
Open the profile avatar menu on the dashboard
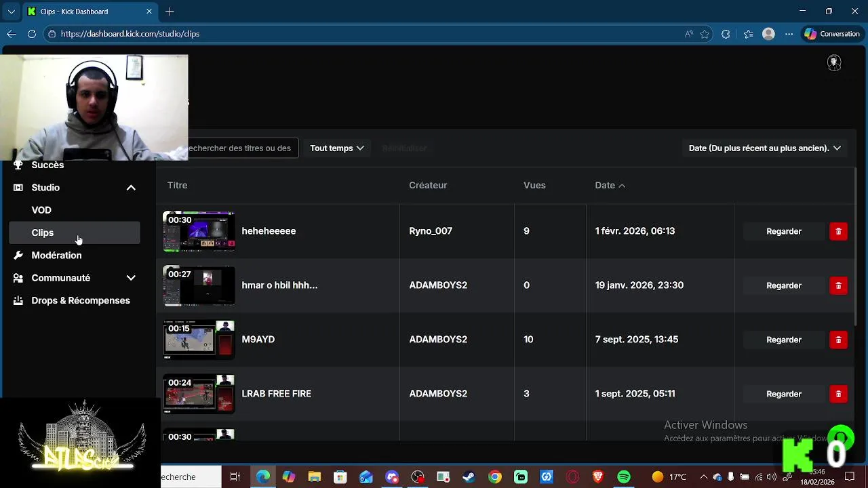[834, 62]
